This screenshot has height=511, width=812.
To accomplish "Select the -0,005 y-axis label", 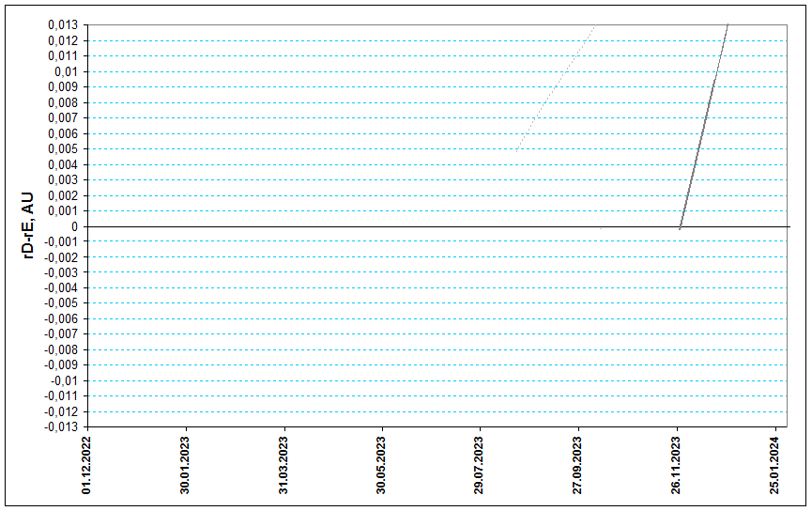I will point(61,303).
